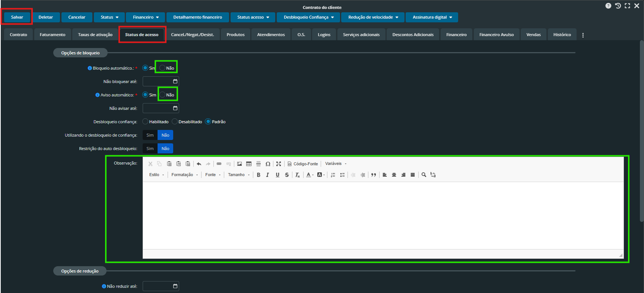This screenshot has height=293, width=644.
Task: Select Habilitado for Desbloqueio confiança
Action: pyautogui.click(x=146, y=122)
